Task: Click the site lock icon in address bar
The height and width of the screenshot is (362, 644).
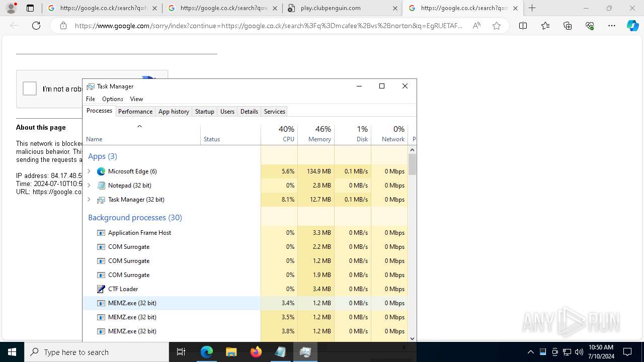Action: coord(63,26)
